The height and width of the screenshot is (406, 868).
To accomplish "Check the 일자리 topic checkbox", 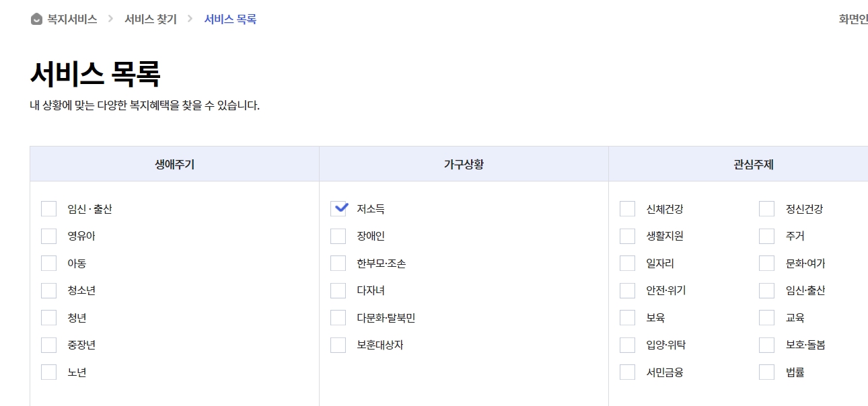I will [626, 263].
